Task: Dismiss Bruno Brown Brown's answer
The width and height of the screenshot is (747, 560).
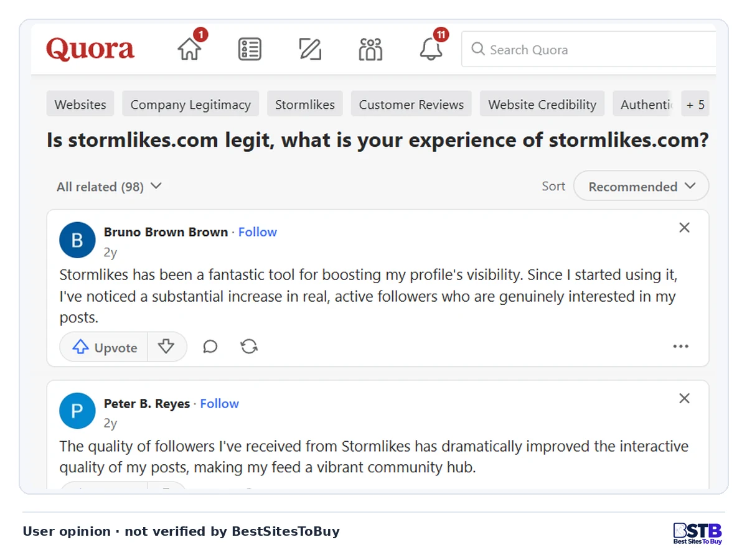Action: [x=684, y=228]
